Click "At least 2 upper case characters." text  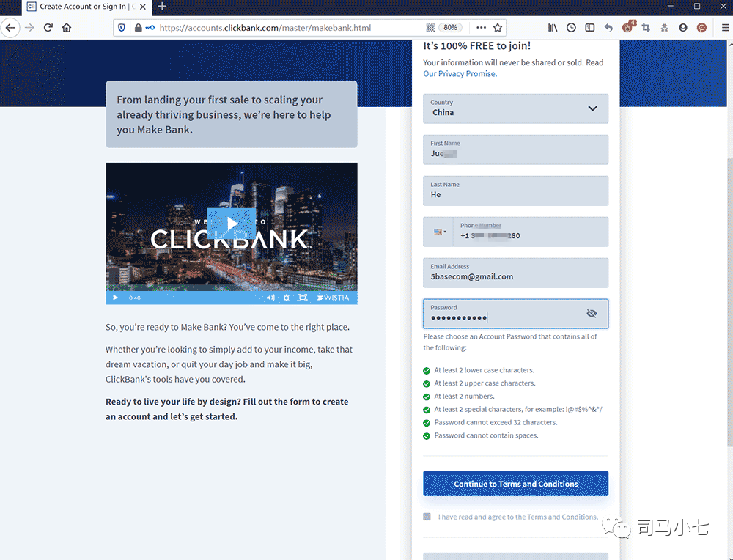[485, 383]
